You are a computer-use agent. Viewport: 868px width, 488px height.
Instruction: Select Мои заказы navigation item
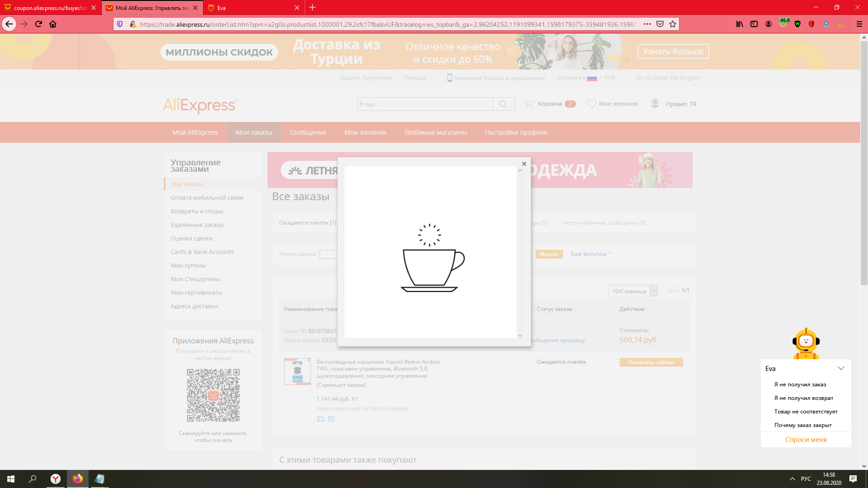pyautogui.click(x=254, y=132)
